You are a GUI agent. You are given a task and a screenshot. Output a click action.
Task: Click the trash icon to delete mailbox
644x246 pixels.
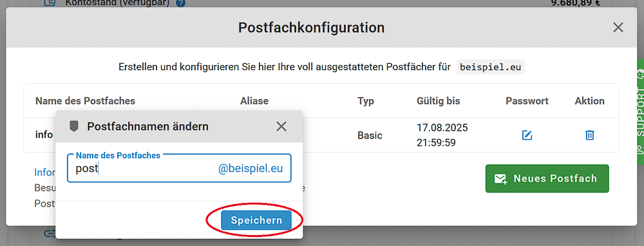pyautogui.click(x=589, y=135)
